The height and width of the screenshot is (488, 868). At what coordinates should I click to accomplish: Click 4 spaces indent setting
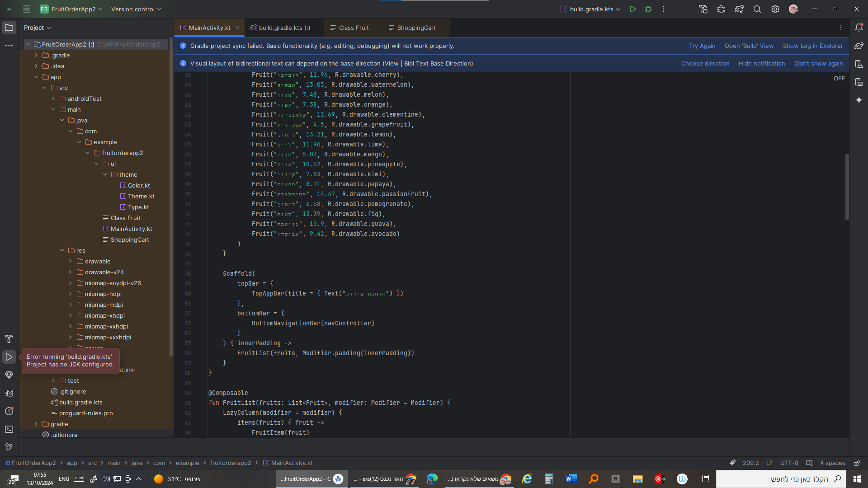(x=832, y=463)
